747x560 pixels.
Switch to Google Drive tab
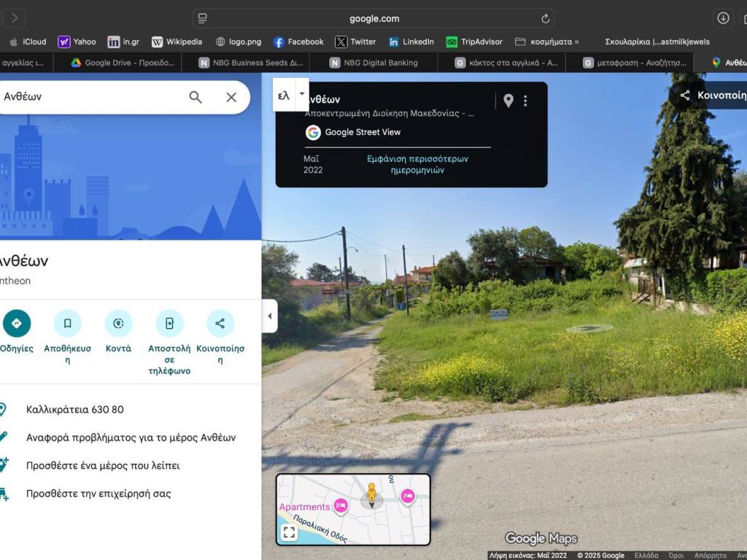pos(123,63)
